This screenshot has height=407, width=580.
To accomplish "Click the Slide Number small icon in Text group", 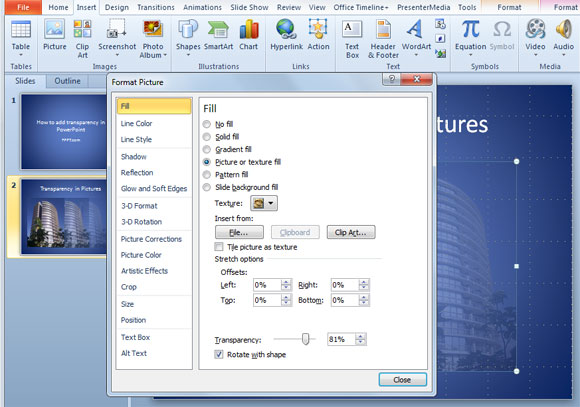I will [x=440, y=38].
